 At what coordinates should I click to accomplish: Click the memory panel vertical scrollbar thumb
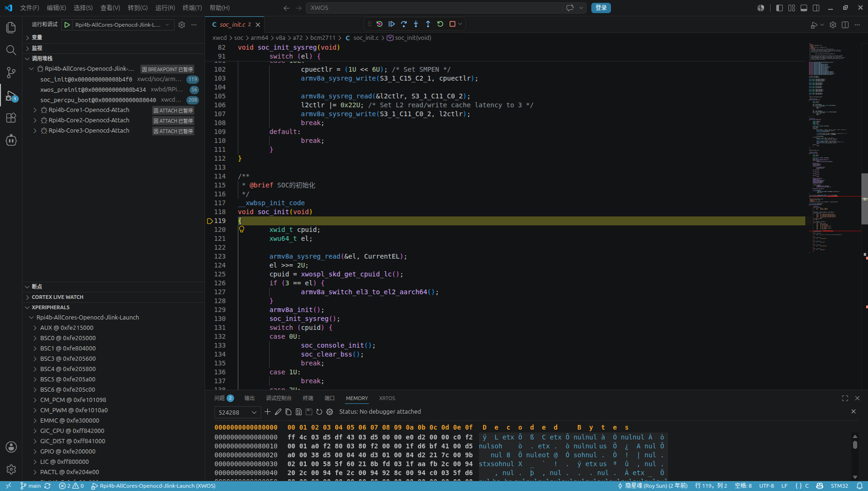855,445
